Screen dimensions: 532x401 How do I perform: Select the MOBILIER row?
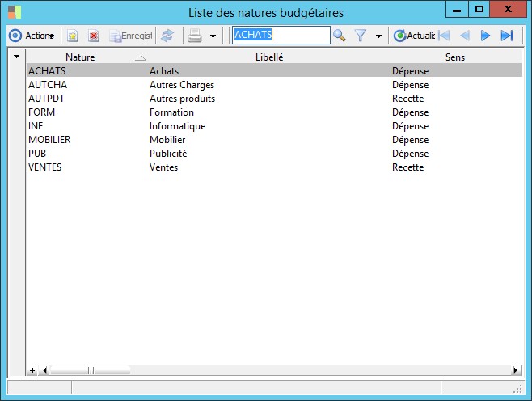(274, 139)
